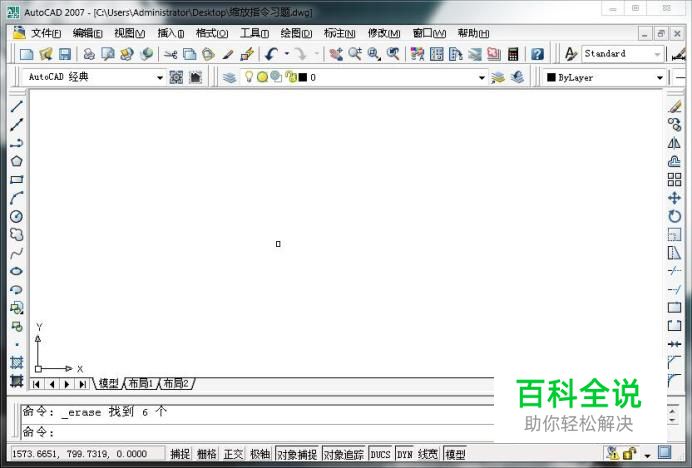Select the Line draw tool
692x468 pixels.
tap(16, 106)
